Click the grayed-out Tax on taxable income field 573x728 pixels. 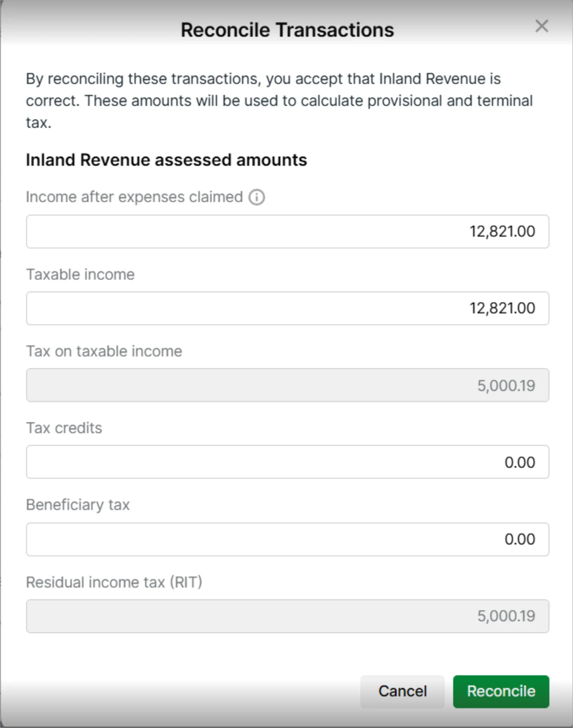(x=287, y=385)
